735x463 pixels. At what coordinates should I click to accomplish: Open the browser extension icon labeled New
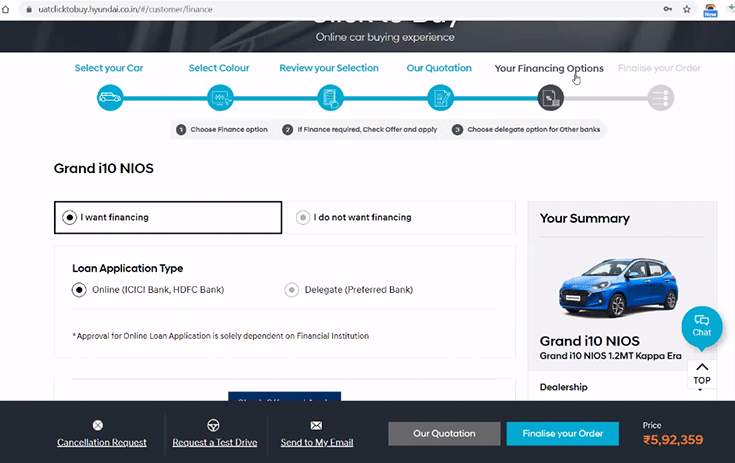pyautogui.click(x=710, y=10)
